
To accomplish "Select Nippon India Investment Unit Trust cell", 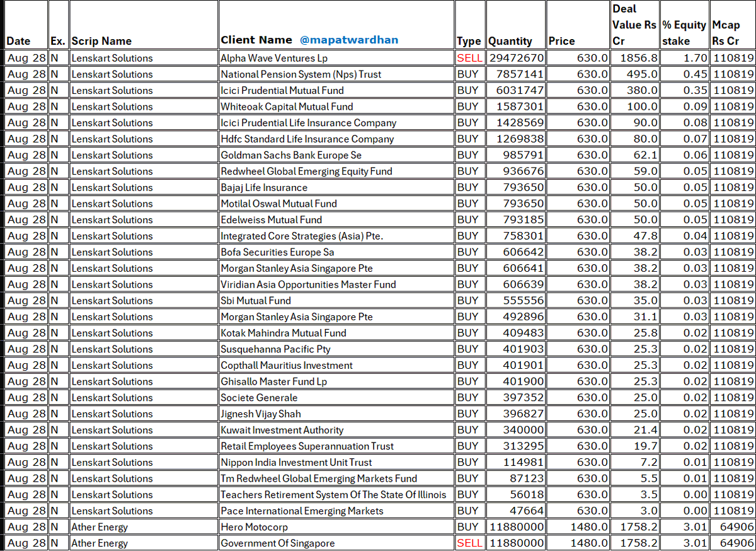I will click(x=336, y=463).
